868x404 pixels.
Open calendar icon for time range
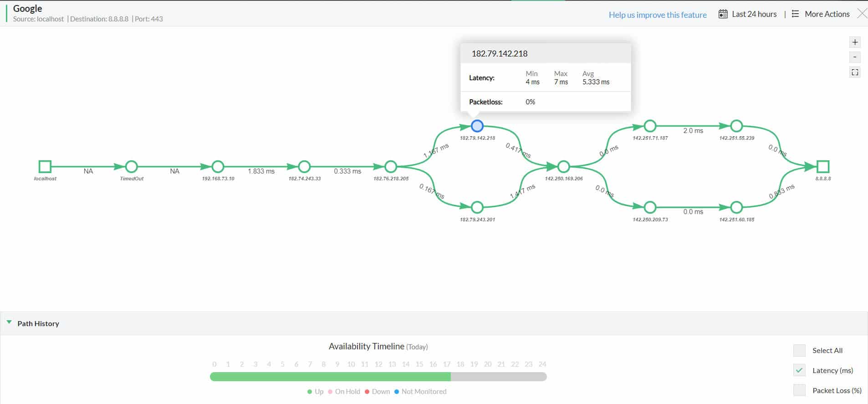[x=723, y=14]
